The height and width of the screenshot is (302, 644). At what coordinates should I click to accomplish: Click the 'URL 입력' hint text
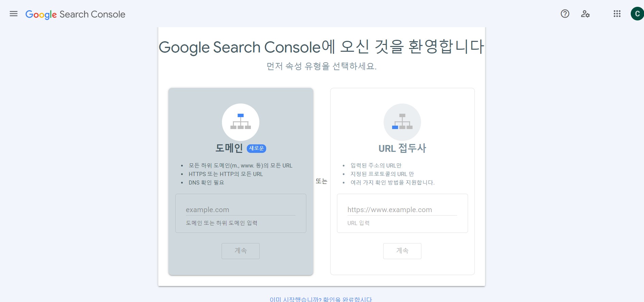358,223
